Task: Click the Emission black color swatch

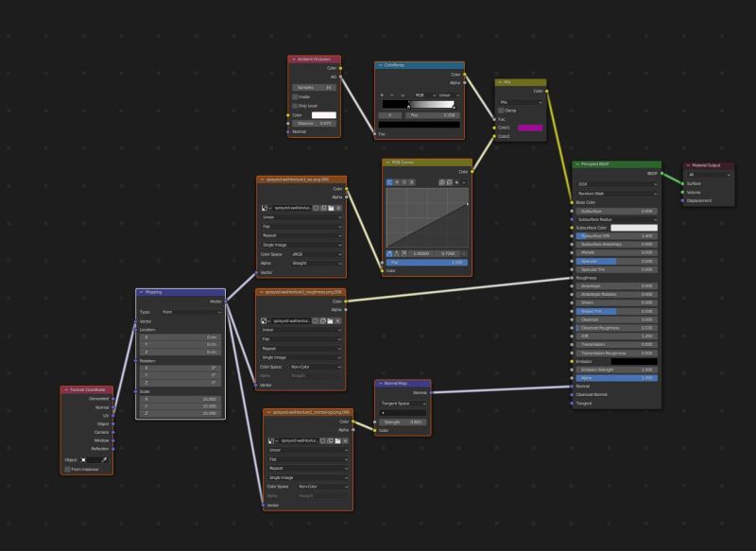Action: [634, 362]
